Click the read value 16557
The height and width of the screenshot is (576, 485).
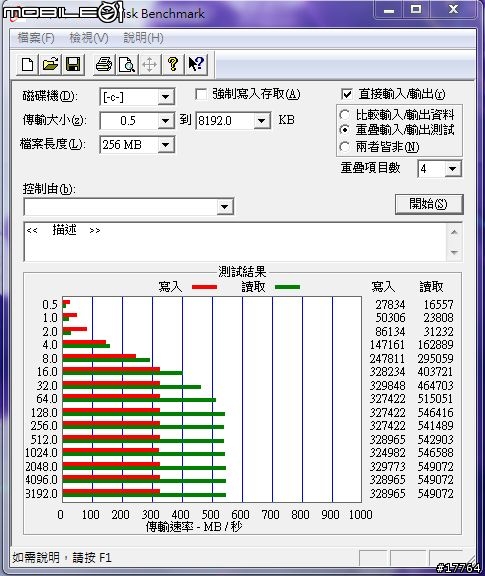[438, 305]
